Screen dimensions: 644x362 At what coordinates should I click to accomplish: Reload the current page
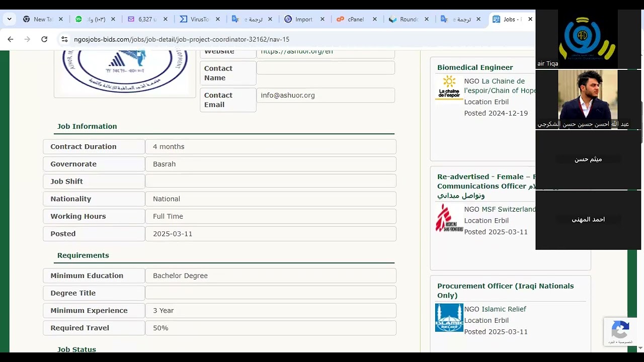click(44, 39)
